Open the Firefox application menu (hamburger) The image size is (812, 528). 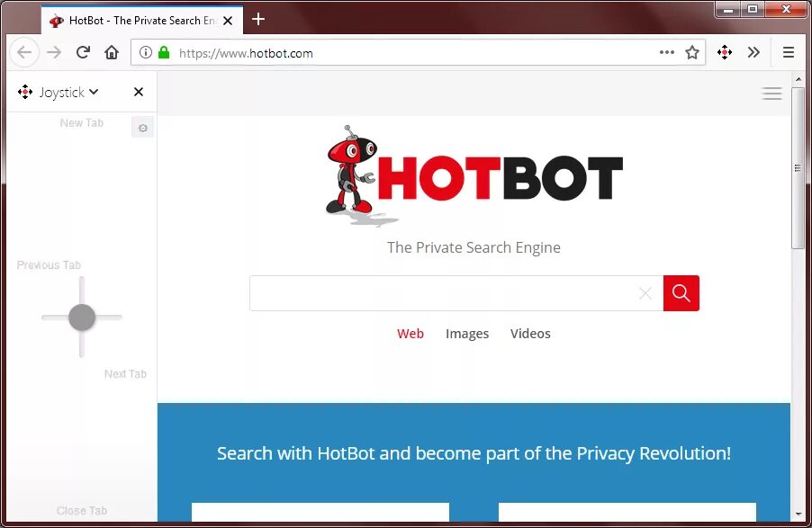pos(789,52)
